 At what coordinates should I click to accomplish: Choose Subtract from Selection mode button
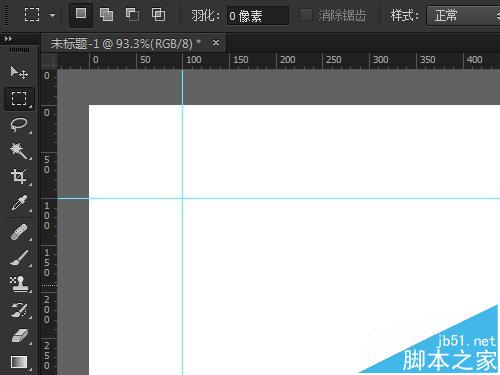click(132, 15)
